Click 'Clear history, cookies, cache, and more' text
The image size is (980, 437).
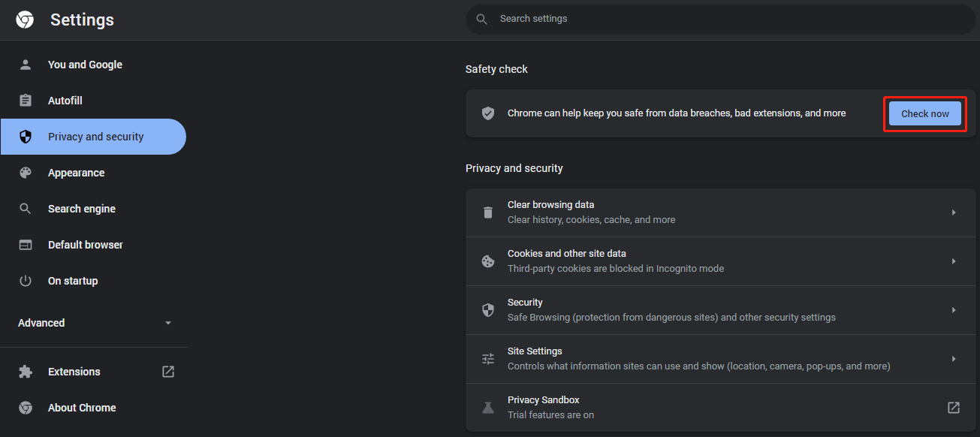tap(592, 220)
